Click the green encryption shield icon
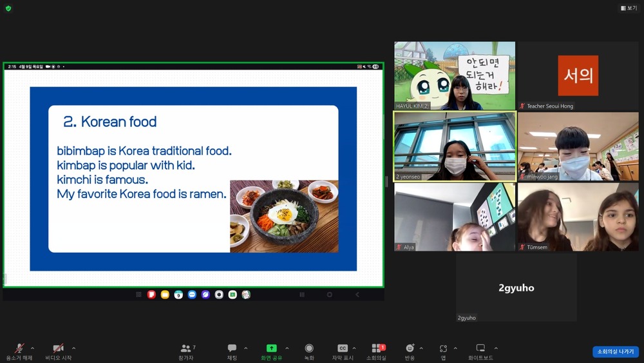 click(x=8, y=8)
